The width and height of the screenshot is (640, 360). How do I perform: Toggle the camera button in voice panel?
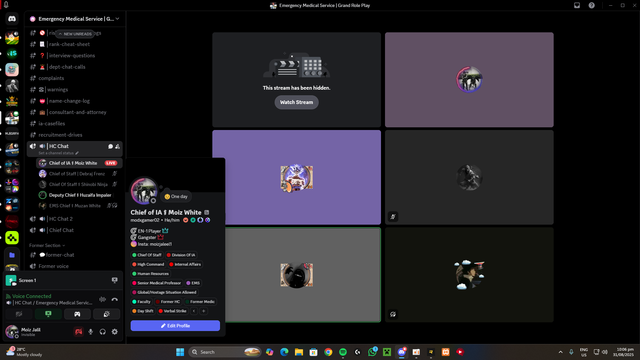coord(19,314)
